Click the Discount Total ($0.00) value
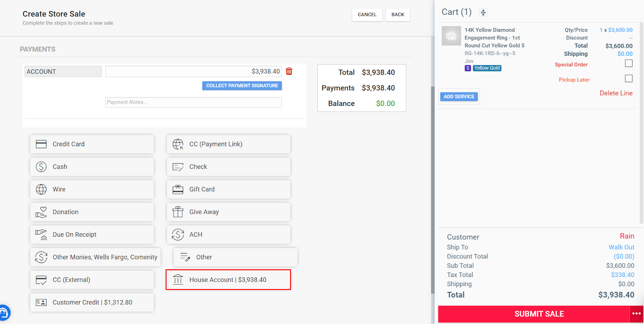 point(624,256)
